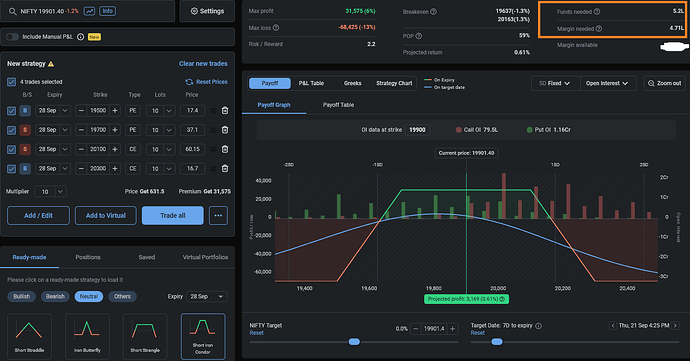Click the Trade all button
The width and height of the screenshot is (690, 361).
172,216
